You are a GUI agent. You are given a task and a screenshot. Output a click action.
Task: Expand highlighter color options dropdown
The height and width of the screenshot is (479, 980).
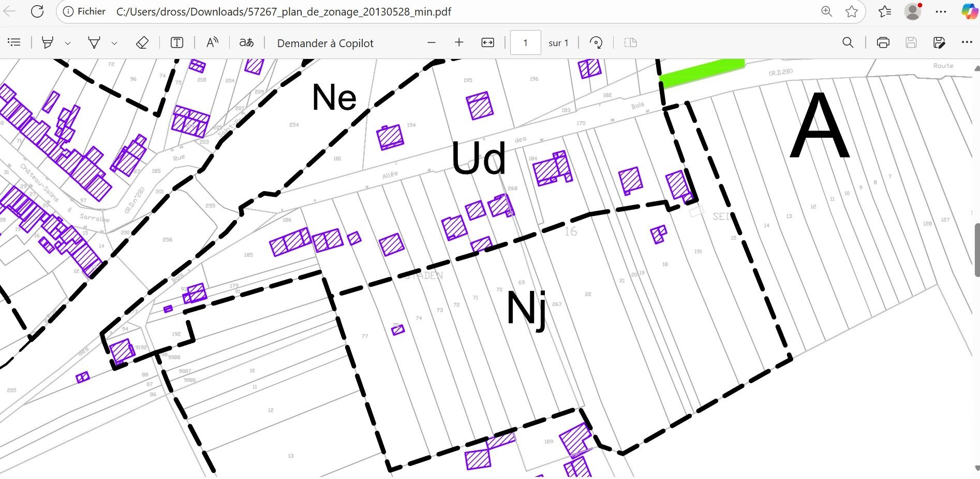(68, 43)
